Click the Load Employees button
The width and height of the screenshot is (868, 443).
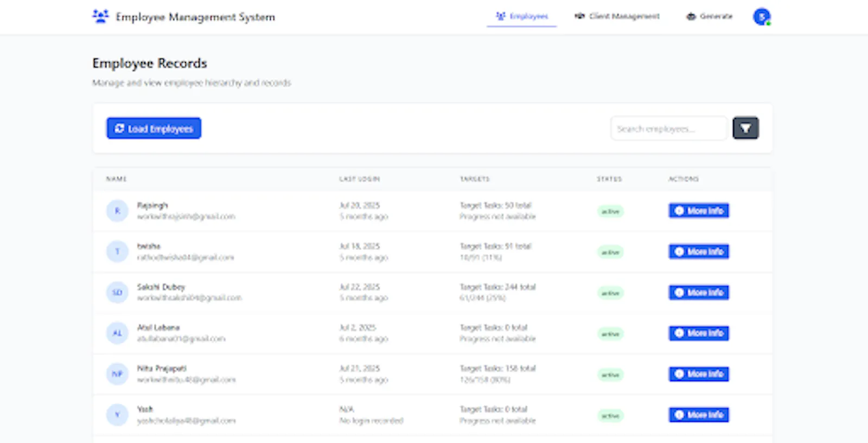pos(154,128)
